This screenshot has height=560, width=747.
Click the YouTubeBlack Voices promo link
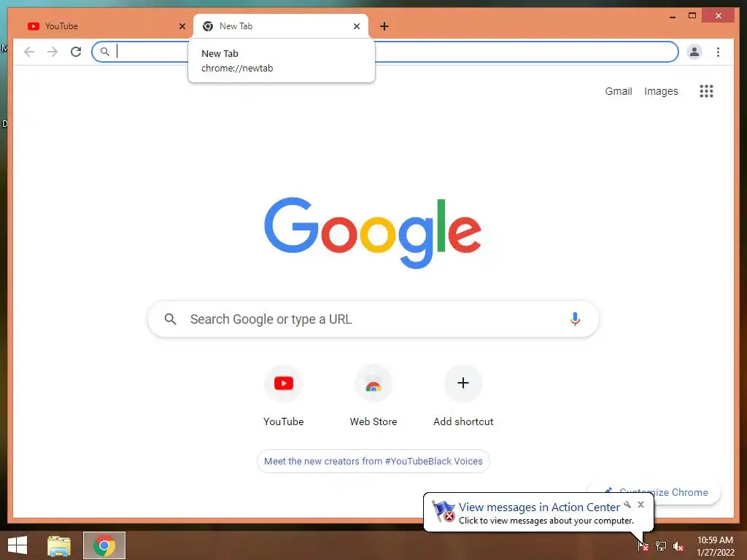pyautogui.click(x=373, y=461)
